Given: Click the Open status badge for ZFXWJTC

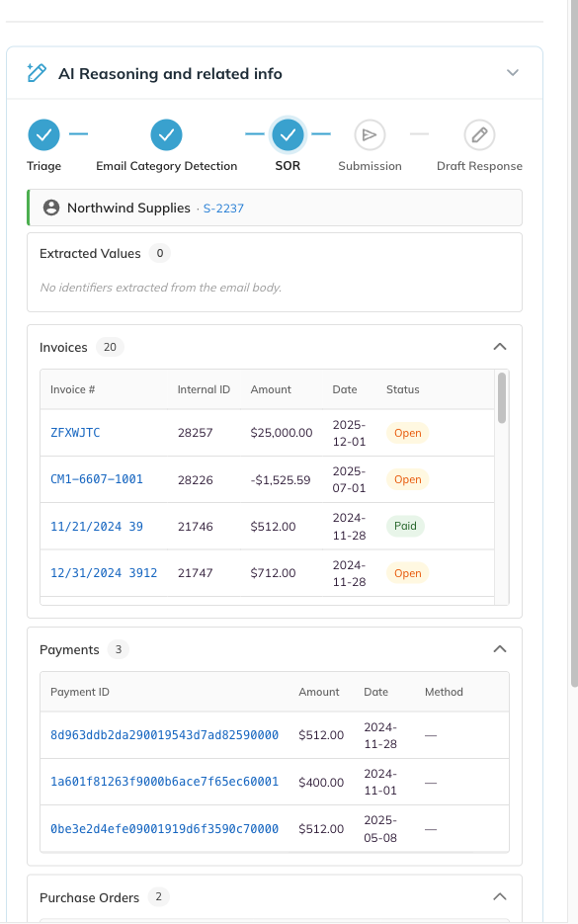Looking at the screenshot, I should tap(408, 433).
